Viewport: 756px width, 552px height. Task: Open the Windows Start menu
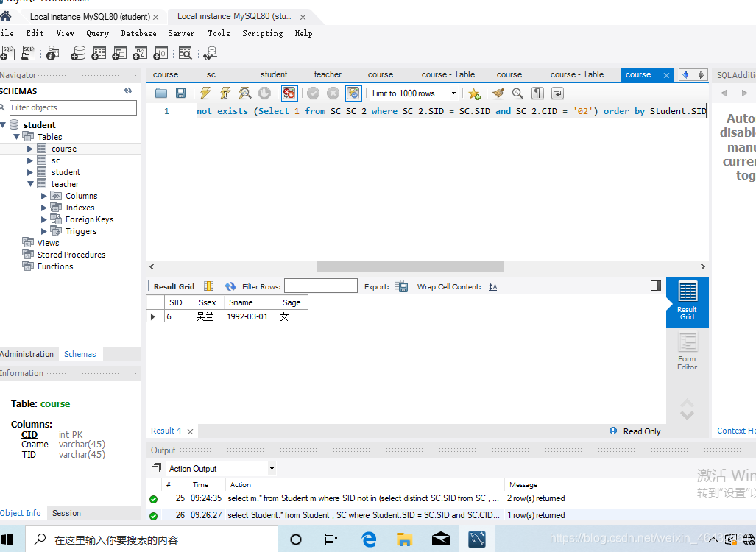pyautogui.click(x=7, y=539)
